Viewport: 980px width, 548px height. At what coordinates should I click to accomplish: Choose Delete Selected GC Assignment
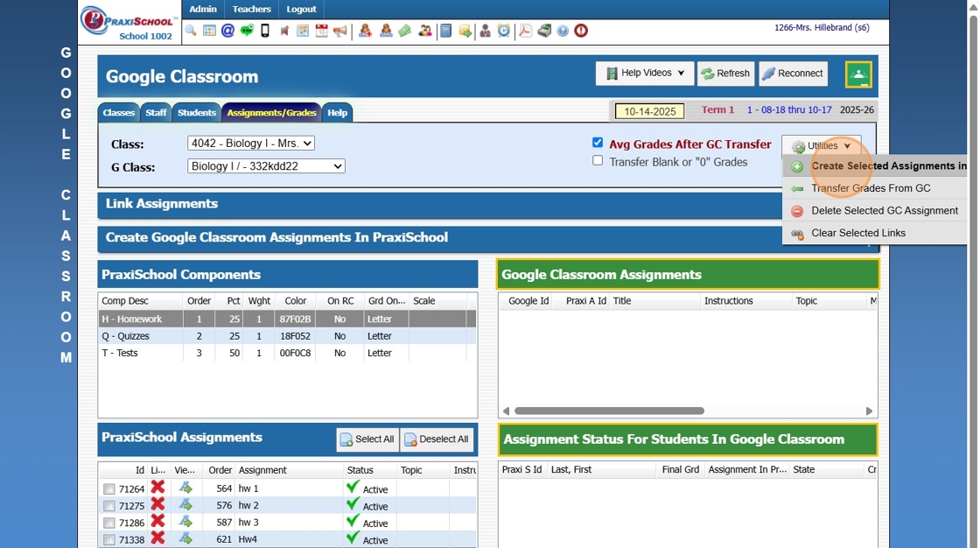pos(875,211)
